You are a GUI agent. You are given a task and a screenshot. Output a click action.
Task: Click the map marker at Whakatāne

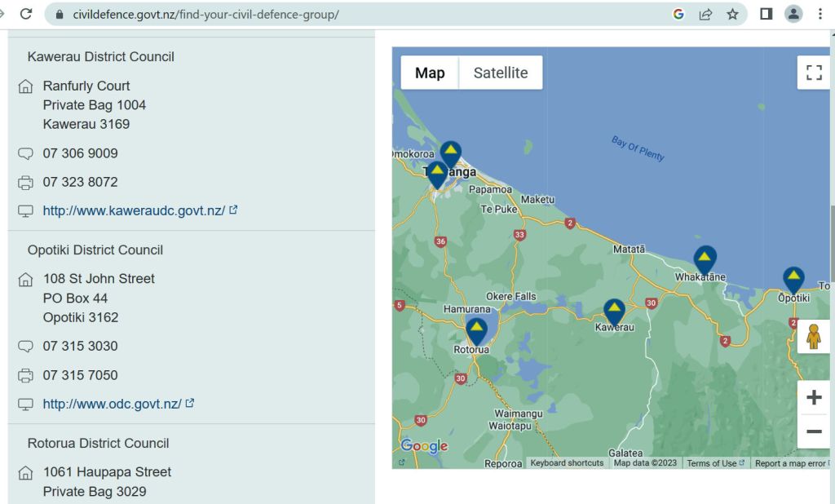(705, 259)
